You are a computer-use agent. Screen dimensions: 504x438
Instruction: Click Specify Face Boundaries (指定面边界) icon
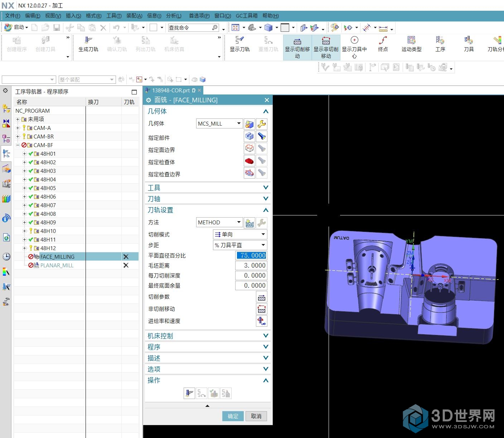[x=249, y=149]
